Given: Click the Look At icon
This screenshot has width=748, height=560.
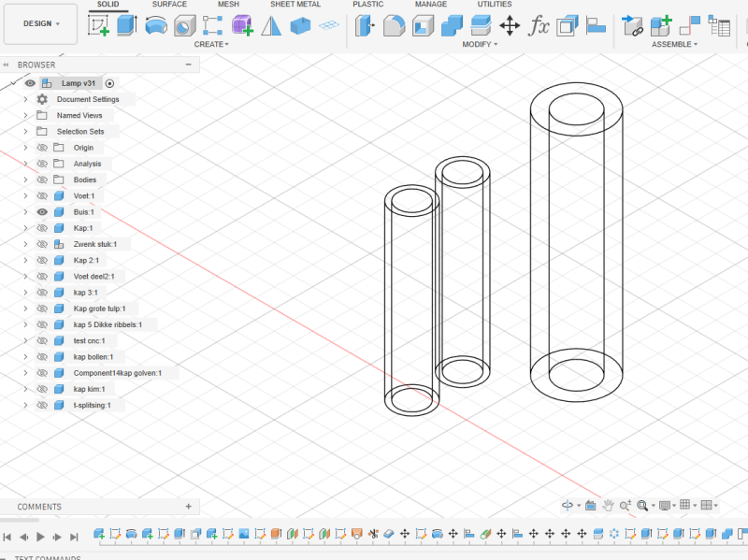Looking at the screenshot, I should click(591, 505).
